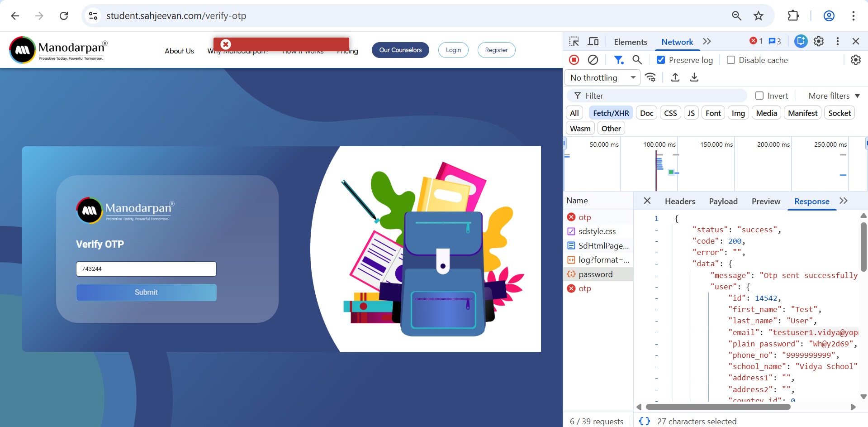This screenshot has width=868, height=427.
Task: Click the import HAR upload icon
Action: [675, 77]
